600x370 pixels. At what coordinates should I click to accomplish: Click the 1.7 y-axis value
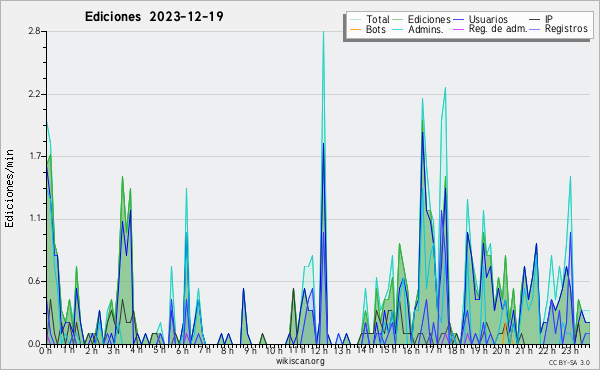click(x=34, y=156)
